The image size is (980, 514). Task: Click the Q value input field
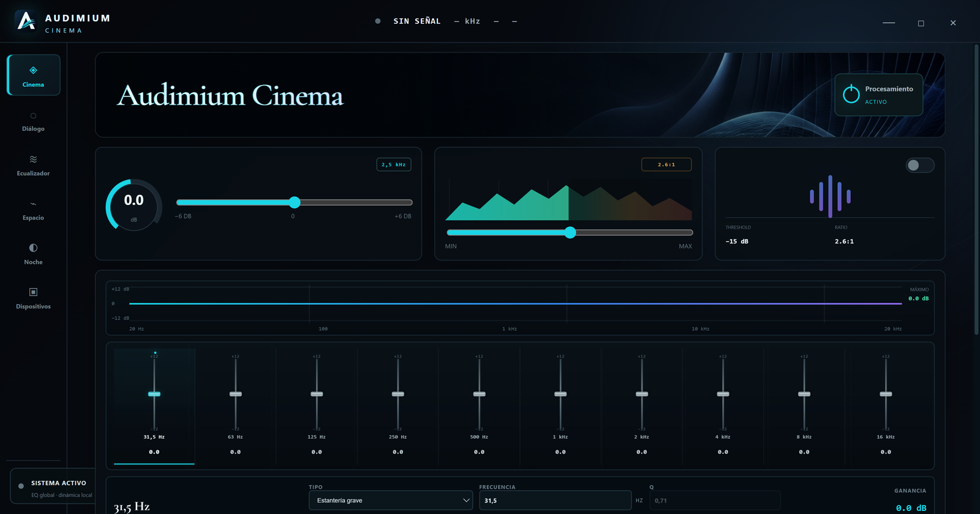pyautogui.click(x=715, y=501)
